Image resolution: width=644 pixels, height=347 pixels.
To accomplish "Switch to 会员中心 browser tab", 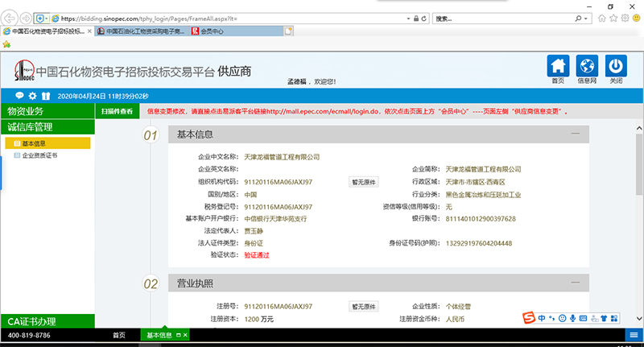I will [x=236, y=31].
